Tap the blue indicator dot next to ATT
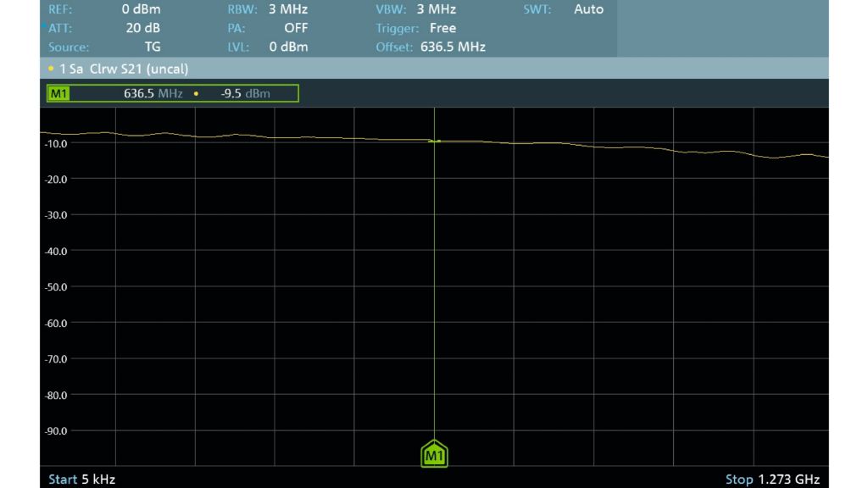 click(43, 27)
